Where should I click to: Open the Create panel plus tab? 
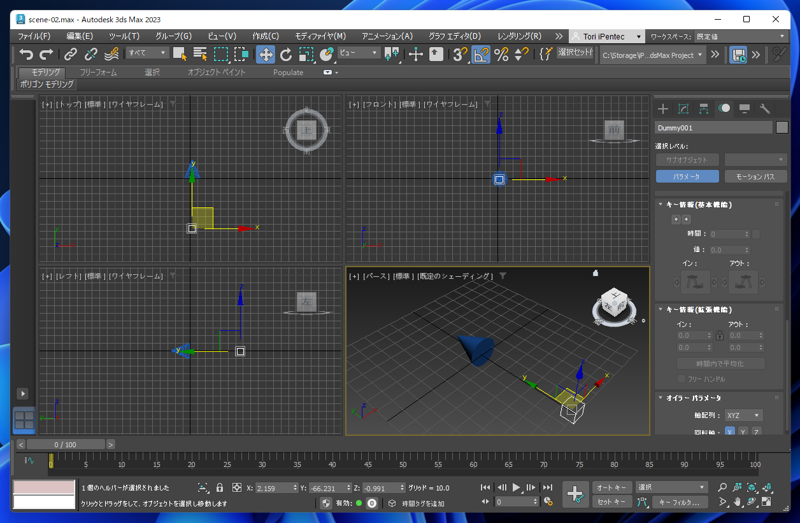663,109
